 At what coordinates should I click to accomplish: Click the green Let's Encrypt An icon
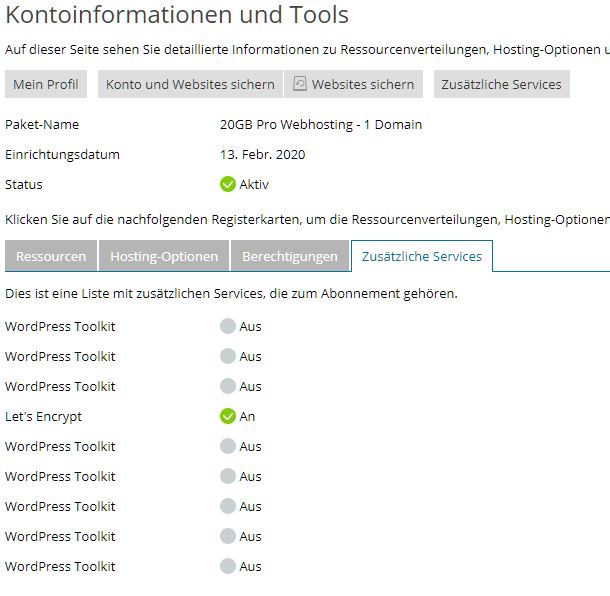click(228, 416)
